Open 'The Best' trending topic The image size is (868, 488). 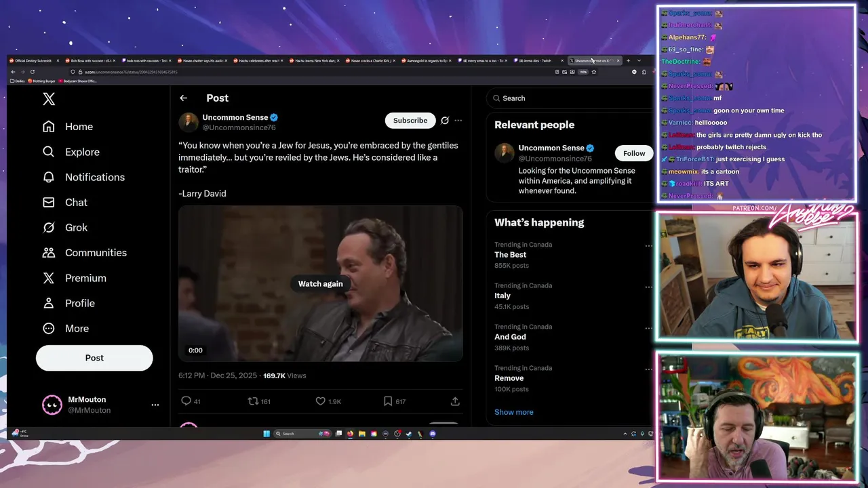coord(510,255)
